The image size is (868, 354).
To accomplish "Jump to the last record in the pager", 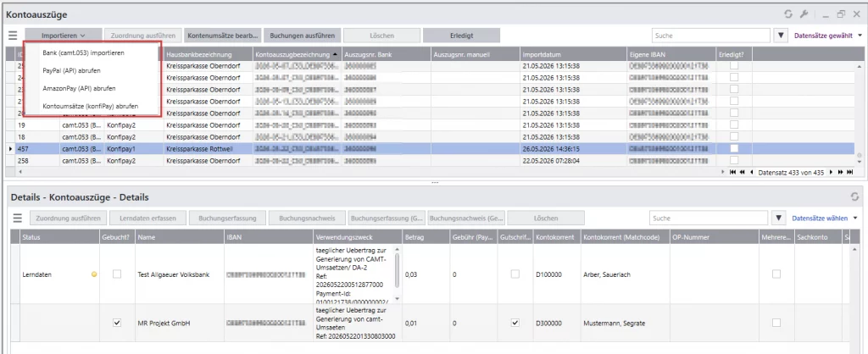I will click(849, 172).
